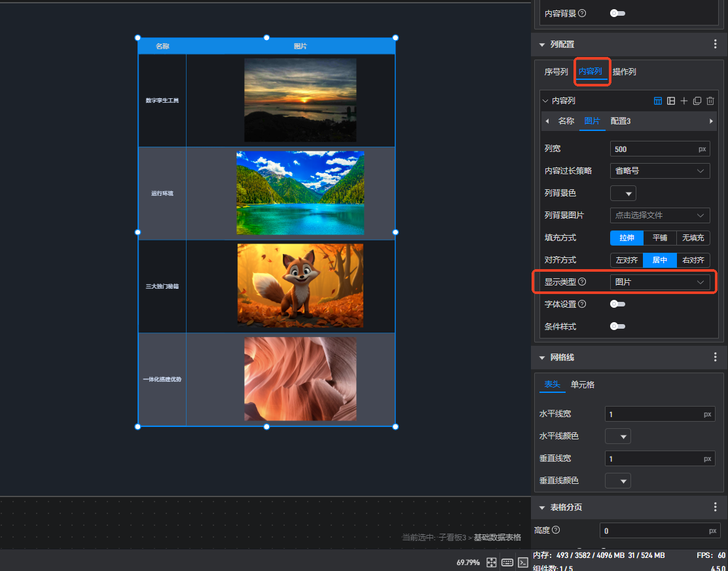Open the more menu for 表格分页 section
Screen dimensions: 728x571
pos(715,507)
